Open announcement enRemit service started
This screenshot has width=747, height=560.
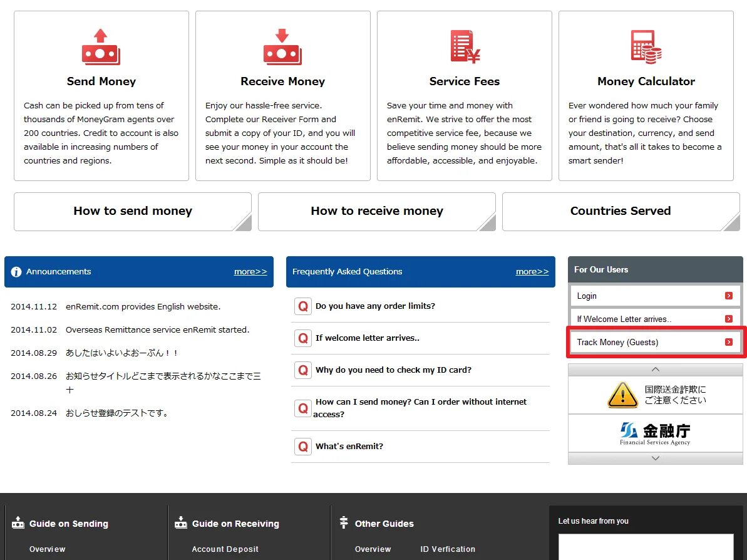[x=157, y=330]
